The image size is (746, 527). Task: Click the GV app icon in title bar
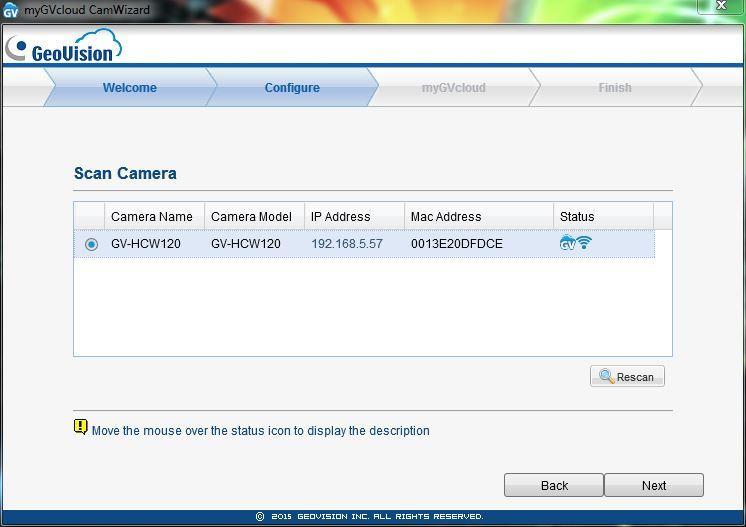pos(10,10)
